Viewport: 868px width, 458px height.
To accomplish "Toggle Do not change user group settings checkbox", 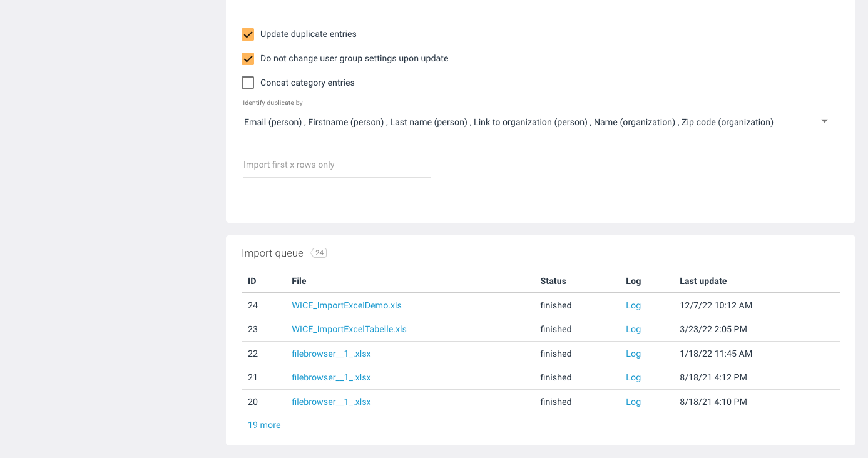I will tap(248, 59).
